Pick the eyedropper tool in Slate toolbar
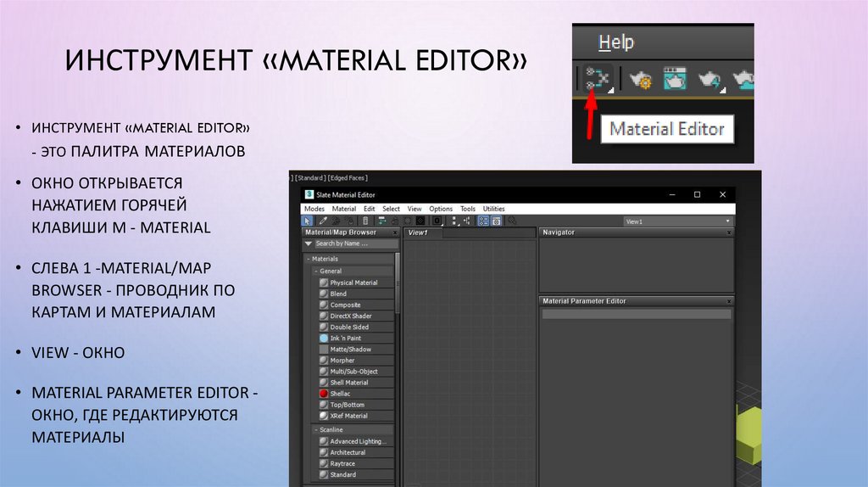Screen dimensions: 868x487 tap(322, 221)
